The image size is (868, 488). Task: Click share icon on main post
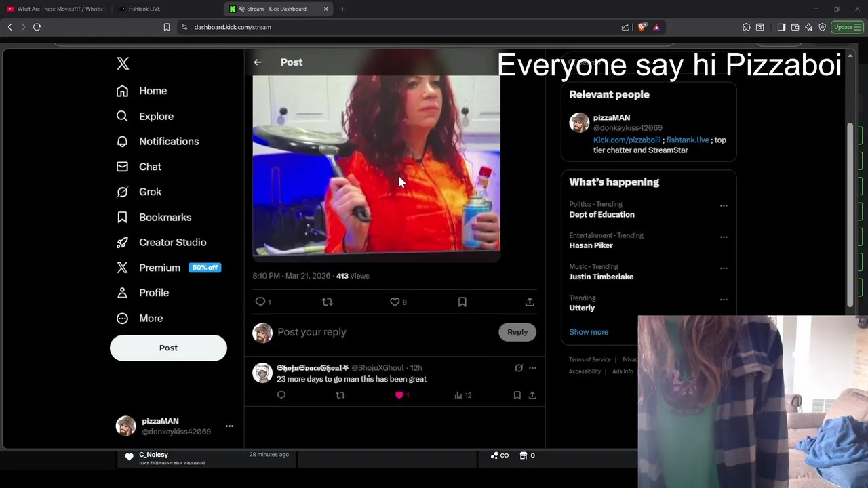click(x=530, y=302)
